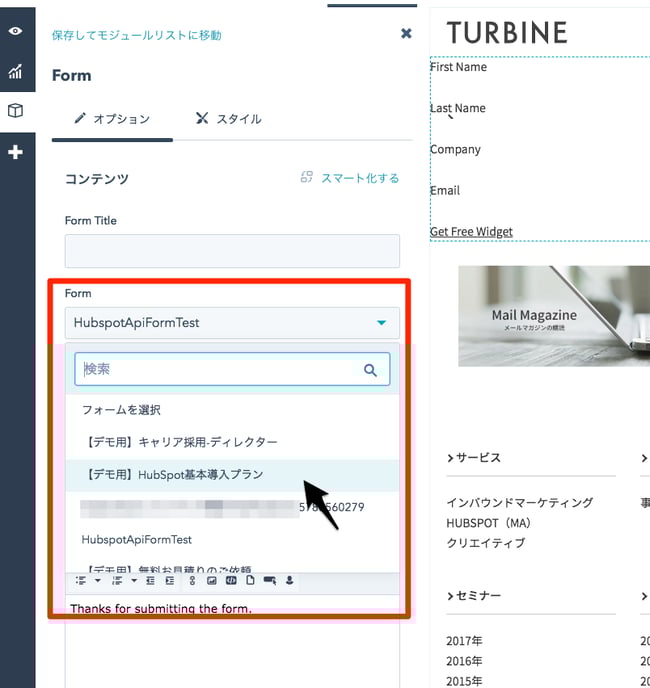This screenshot has width=650, height=688.
Task: Close the Form panel with the X
Action: [406, 33]
